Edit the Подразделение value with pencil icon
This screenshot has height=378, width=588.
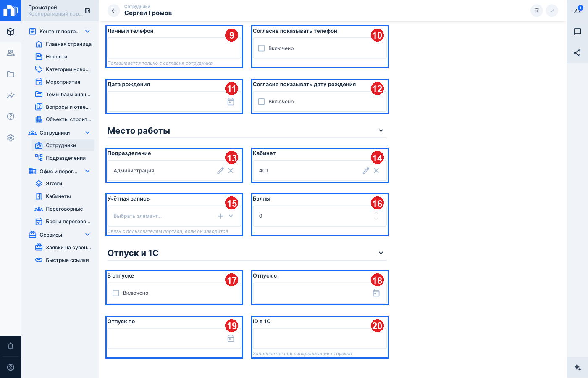pos(220,171)
